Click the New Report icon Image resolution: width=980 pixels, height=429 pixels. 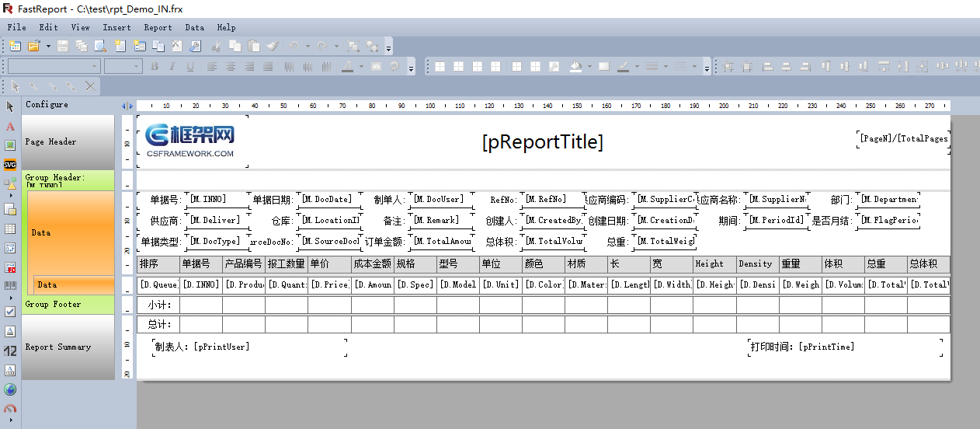(15, 46)
